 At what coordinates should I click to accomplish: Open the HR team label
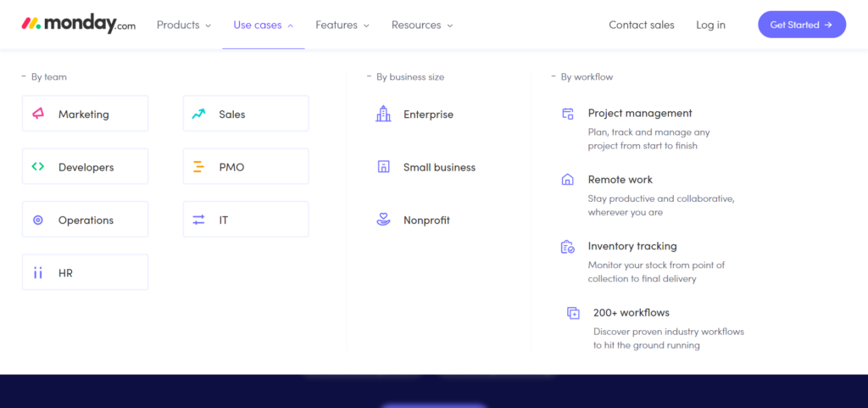coord(65,273)
